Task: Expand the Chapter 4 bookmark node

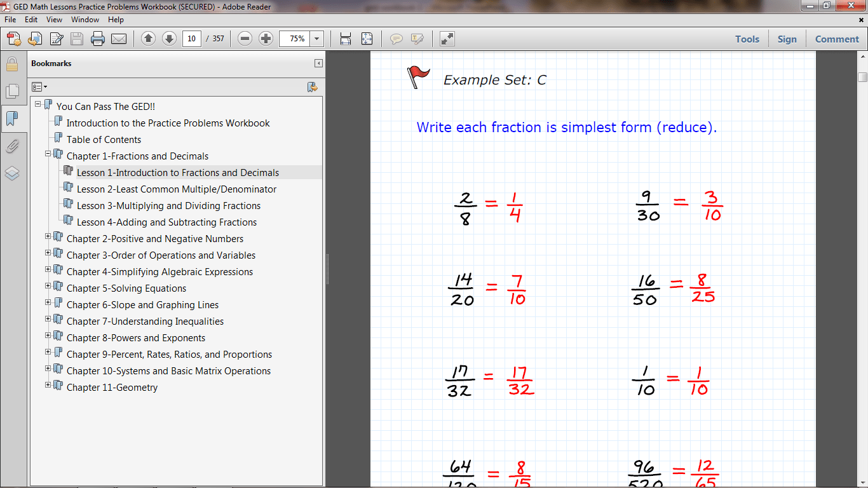Action: (x=48, y=269)
